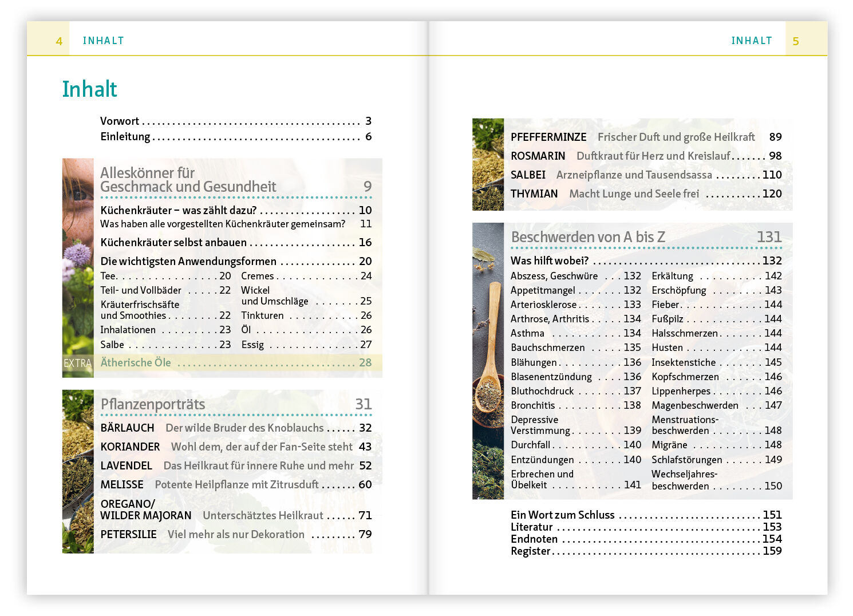Click the Beschwerden von A bis Z heading

(x=587, y=237)
